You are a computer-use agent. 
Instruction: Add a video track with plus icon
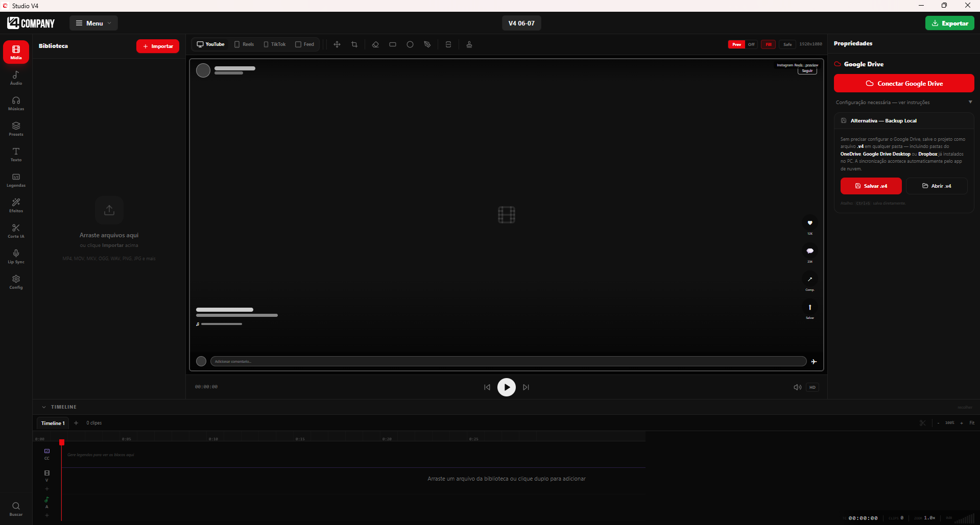click(x=47, y=489)
